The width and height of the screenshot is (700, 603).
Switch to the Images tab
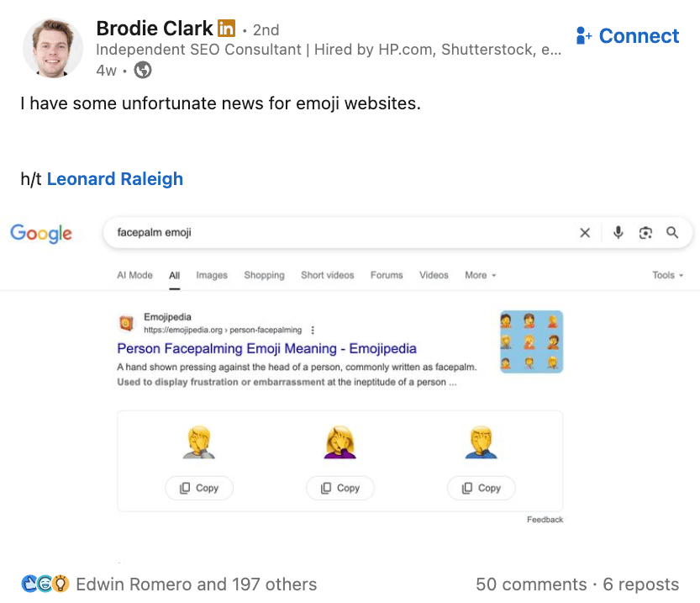coord(212,275)
